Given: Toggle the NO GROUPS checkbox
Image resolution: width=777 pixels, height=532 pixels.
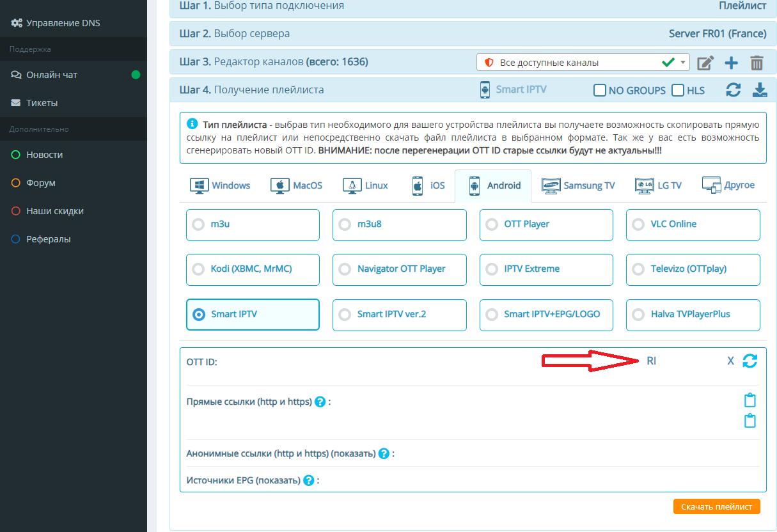Looking at the screenshot, I should 600,90.
